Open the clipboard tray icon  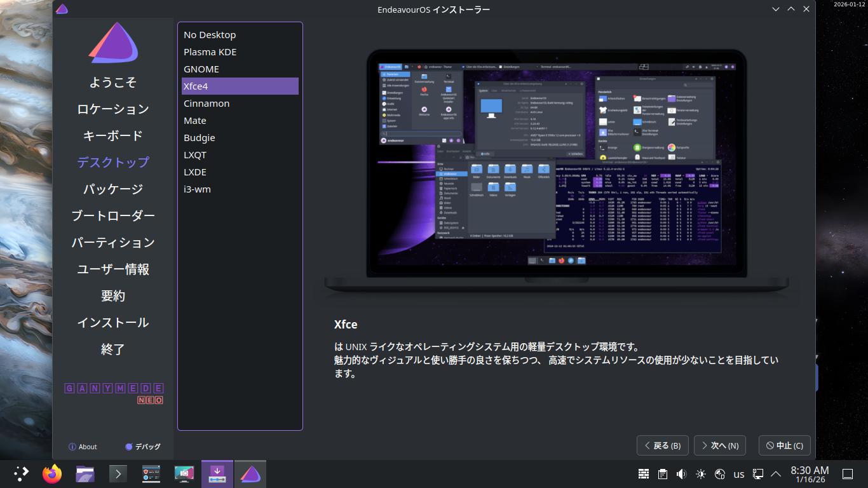coord(663,474)
